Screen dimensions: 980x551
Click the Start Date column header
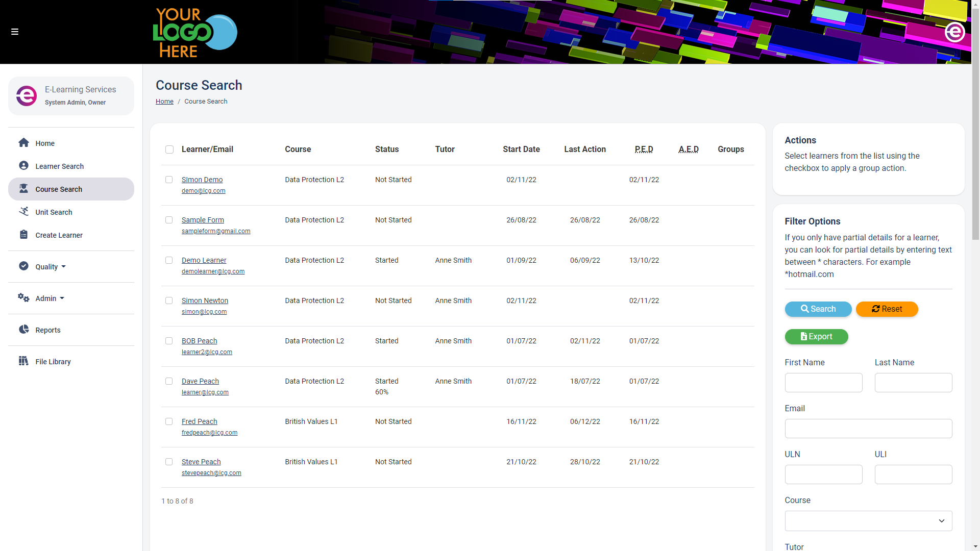pyautogui.click(x=521, y=149)
